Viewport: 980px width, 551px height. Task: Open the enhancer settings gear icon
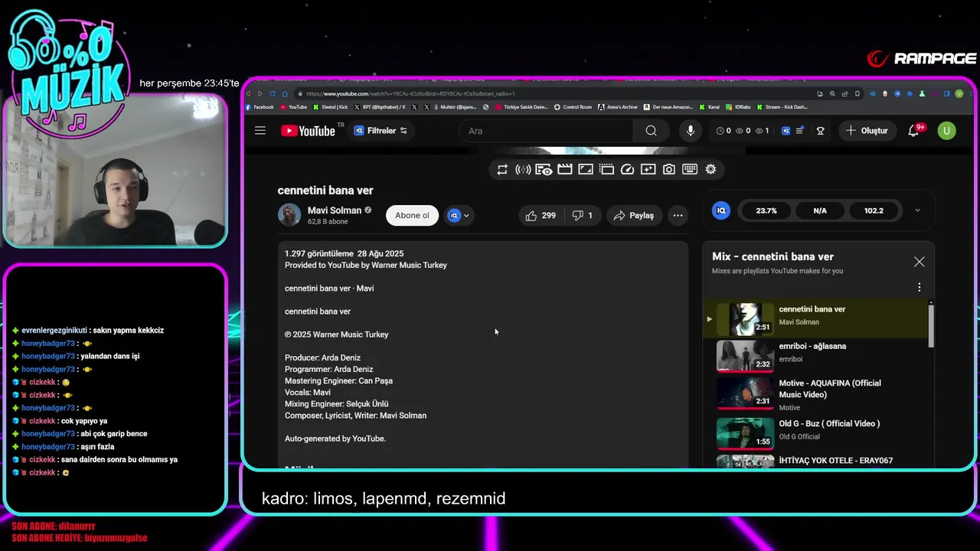pyautogui.click(x=710, y=170)
